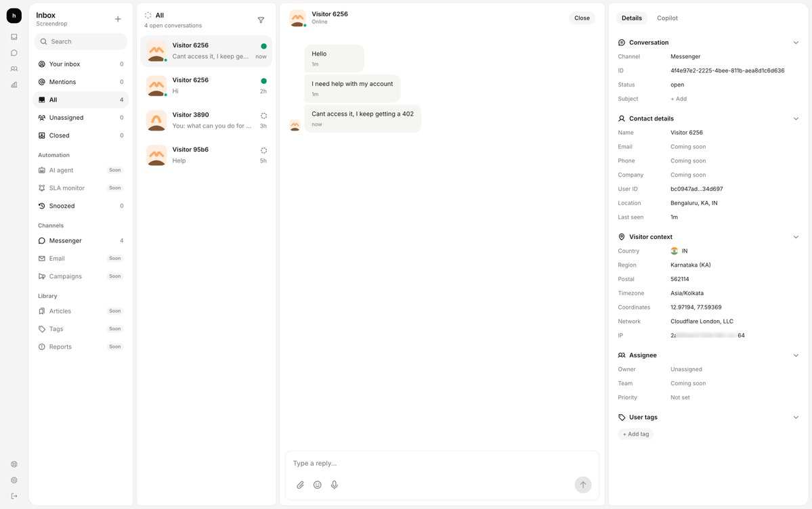Open Your inbox in sidebar
The height and width of the screenshot is (509, 812).
pyautogui.click(x=81, y=64)
